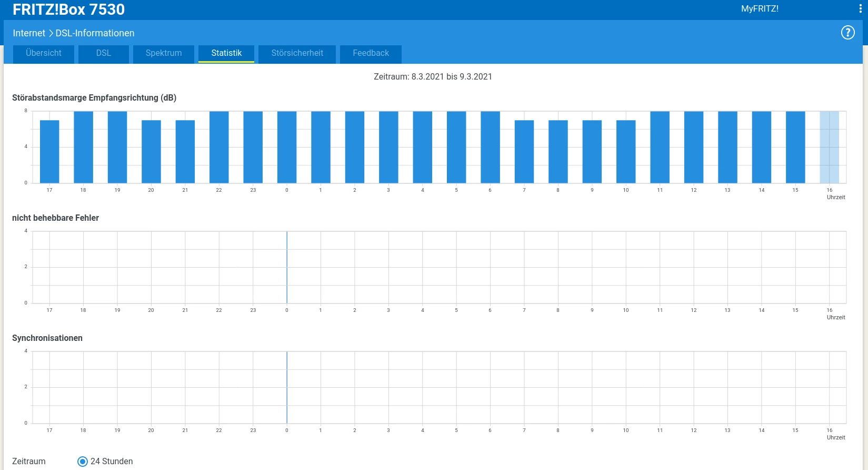Select the Statistik tab

point(226,54)
